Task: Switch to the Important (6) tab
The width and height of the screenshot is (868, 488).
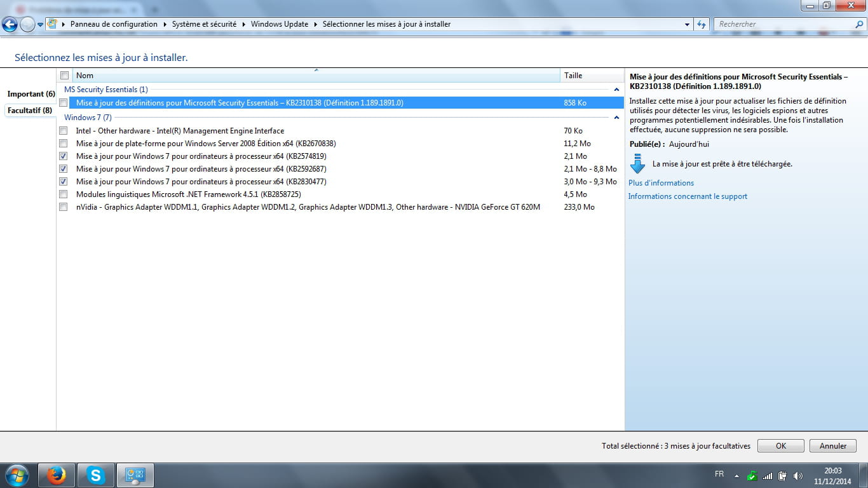Action: (x=31, y=94)
